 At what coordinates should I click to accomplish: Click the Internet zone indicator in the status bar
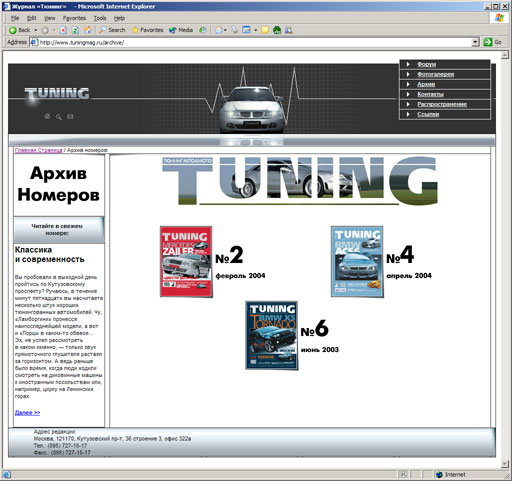(450, 475)
